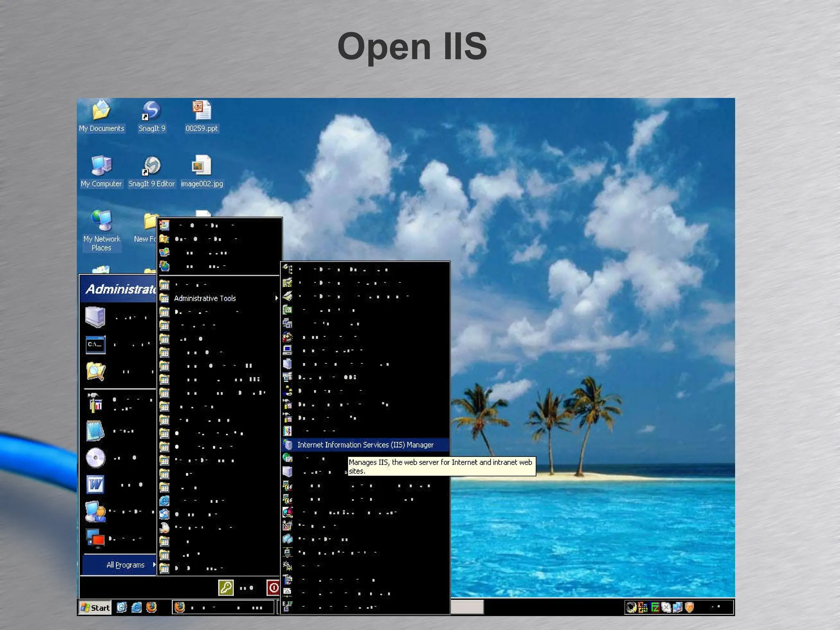The width and height of the screenshot is (840, 630).
Task: Select the 00259.ppt file on desktop
Action: tap(201, 117)
